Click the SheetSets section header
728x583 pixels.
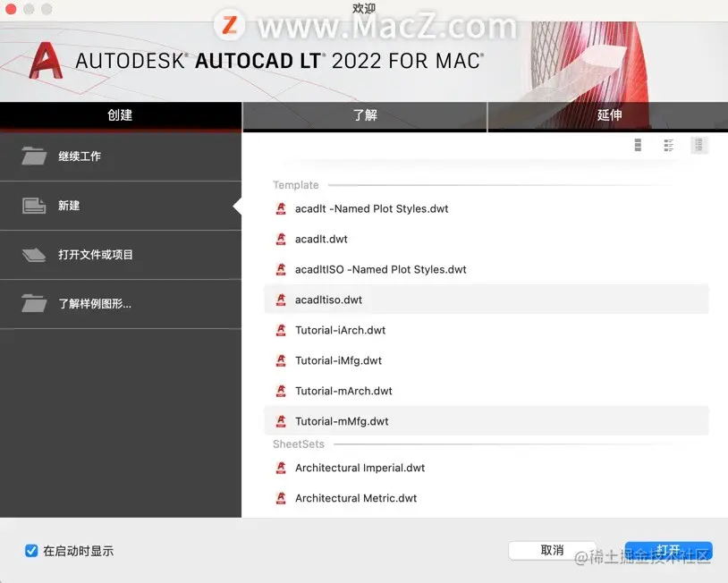point(299,444)
